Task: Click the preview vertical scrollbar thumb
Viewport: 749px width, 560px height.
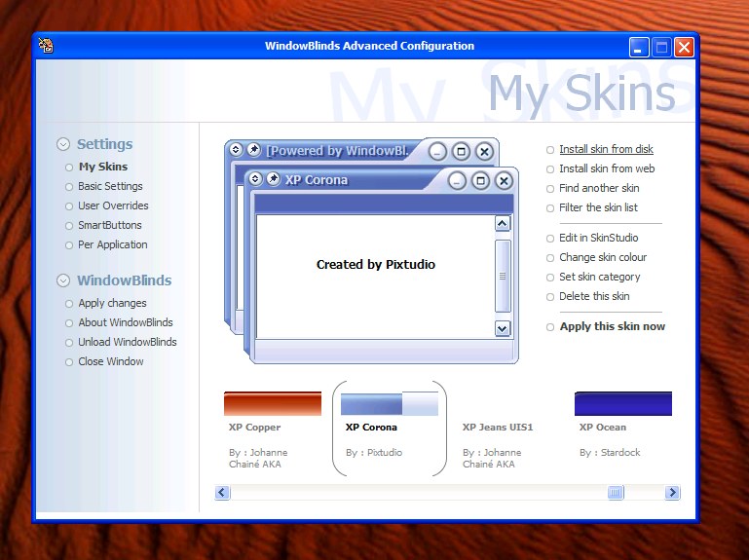Action: click(503, 277)
